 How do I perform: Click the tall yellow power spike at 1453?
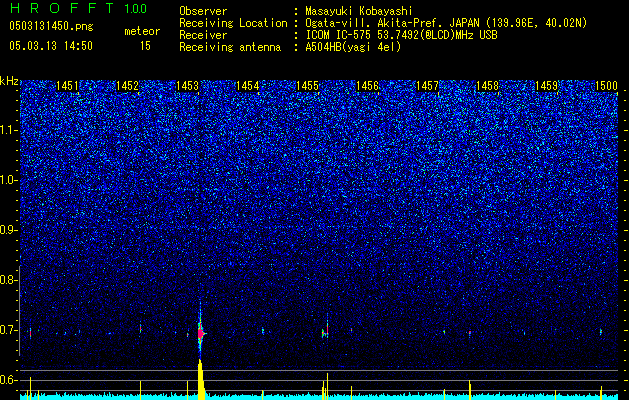click(x=201, y=379)
